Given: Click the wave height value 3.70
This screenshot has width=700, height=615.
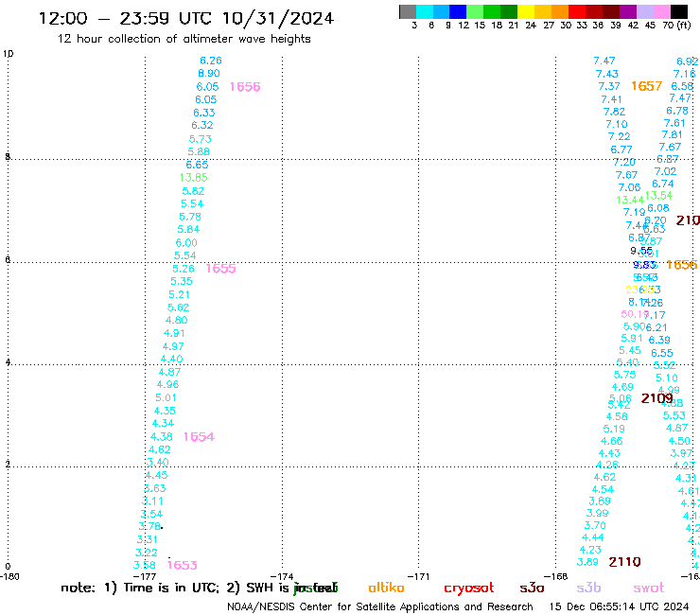Looking at the screenshot, I should (595, 526).
